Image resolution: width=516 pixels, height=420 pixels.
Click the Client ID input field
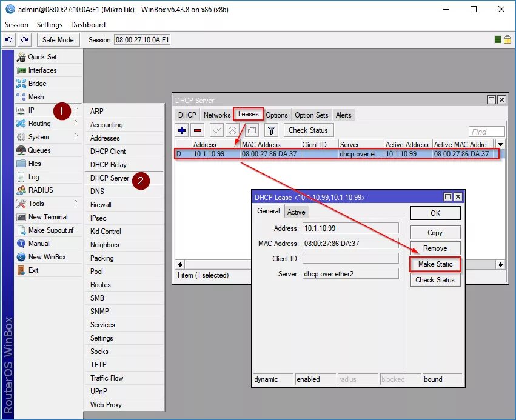pos(350,259)
